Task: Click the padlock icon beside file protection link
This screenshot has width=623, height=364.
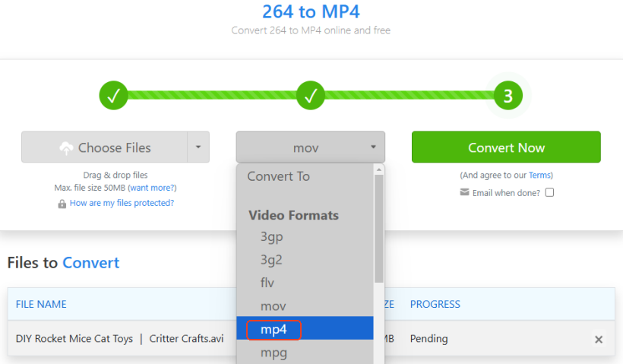Action: pyautogui.click(x=62, y=204)
